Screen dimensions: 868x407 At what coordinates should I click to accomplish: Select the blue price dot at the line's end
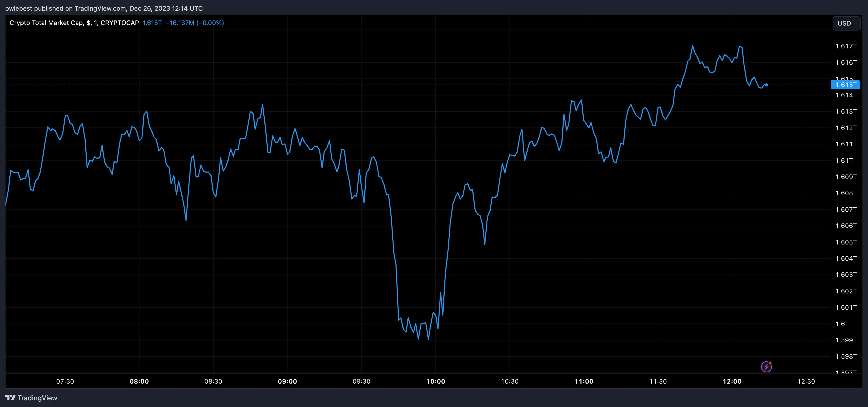pos(766,85)
